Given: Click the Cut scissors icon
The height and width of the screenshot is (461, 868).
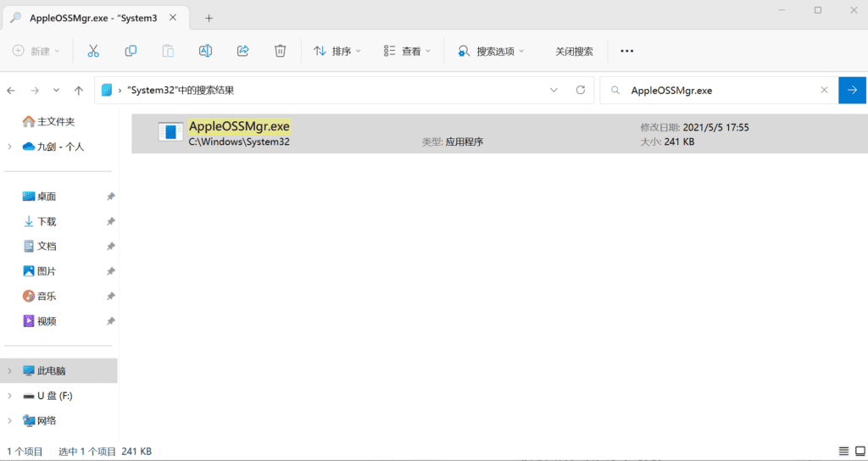Looking at the screenshot, I should click(x=93, y=51).
